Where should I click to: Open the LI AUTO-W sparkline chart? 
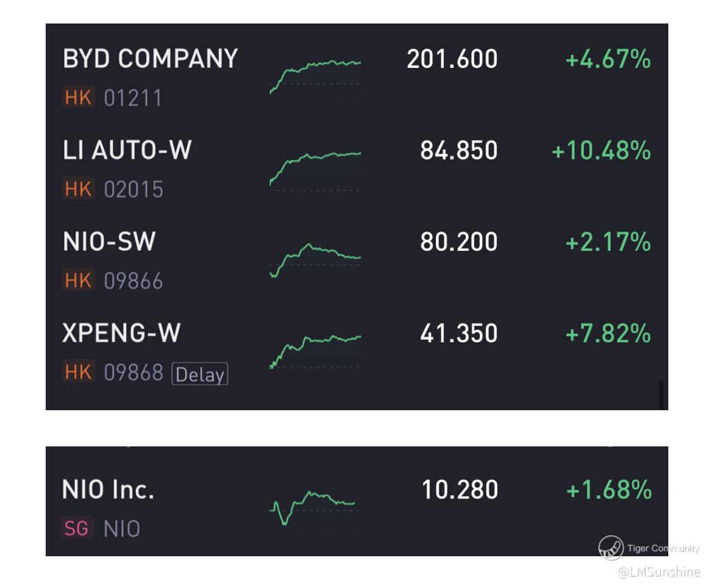(315, 171)
